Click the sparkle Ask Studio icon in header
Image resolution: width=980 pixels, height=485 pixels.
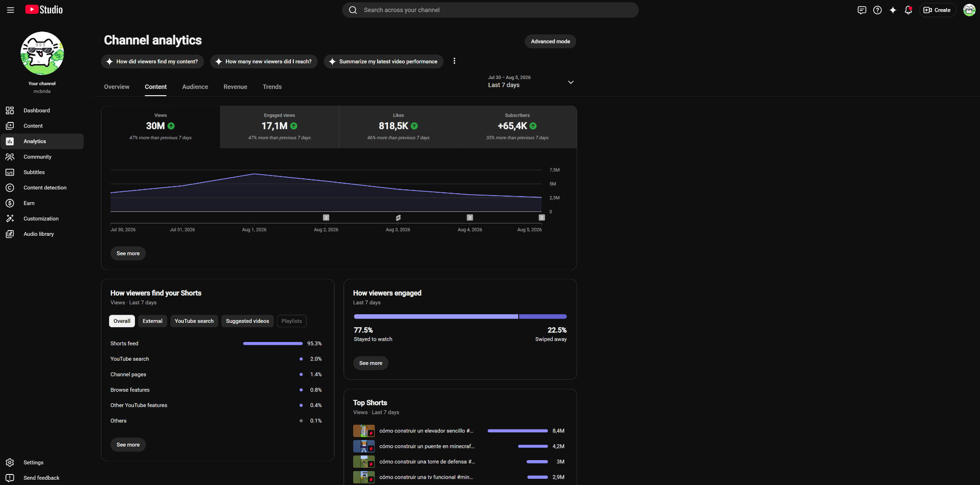click(893, 10)
